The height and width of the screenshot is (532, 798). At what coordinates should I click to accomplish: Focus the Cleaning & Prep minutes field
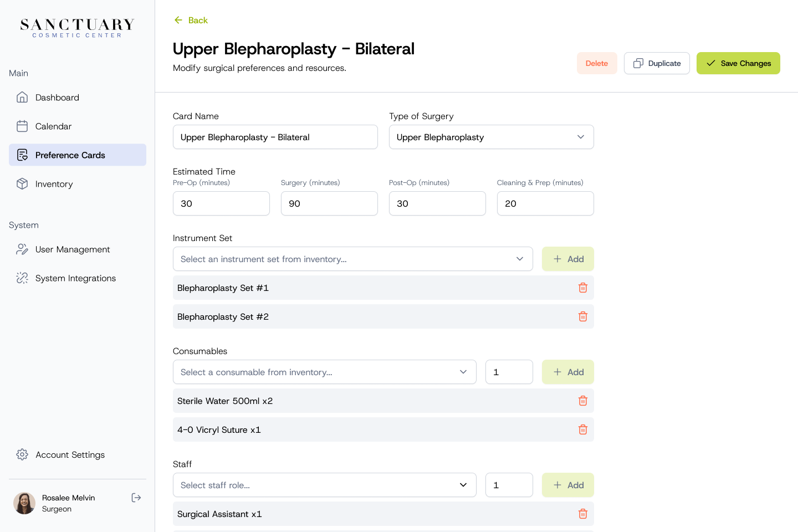tap(545, 203)
